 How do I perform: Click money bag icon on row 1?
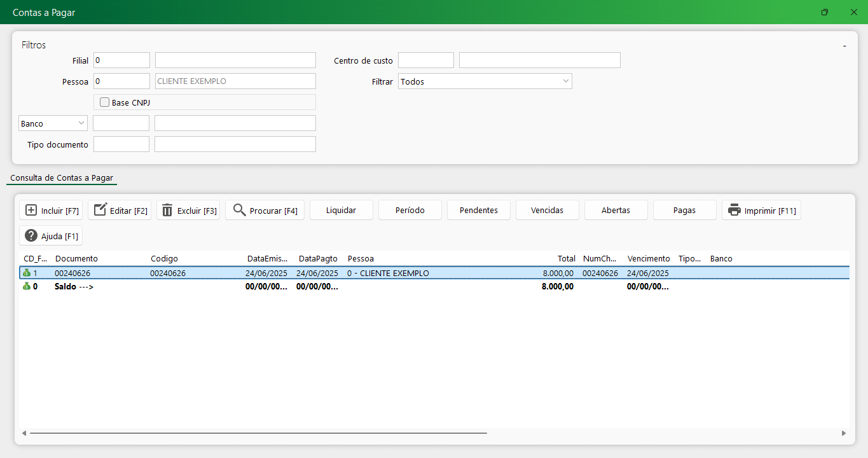coord(27,273)
